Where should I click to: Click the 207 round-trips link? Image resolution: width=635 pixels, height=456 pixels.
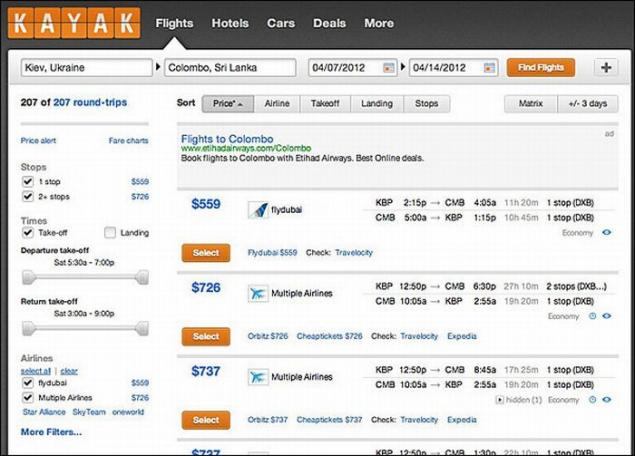90,102
